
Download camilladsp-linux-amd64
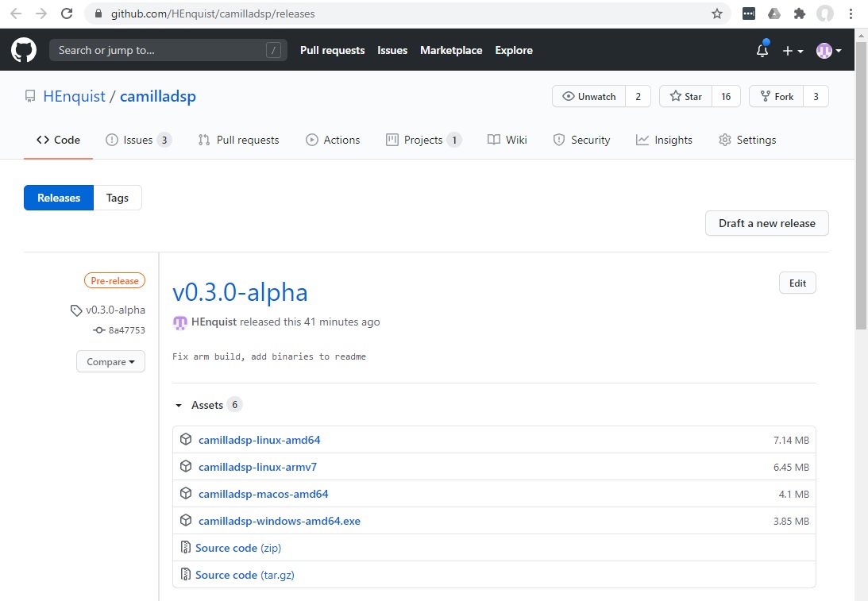pos(259,440)
